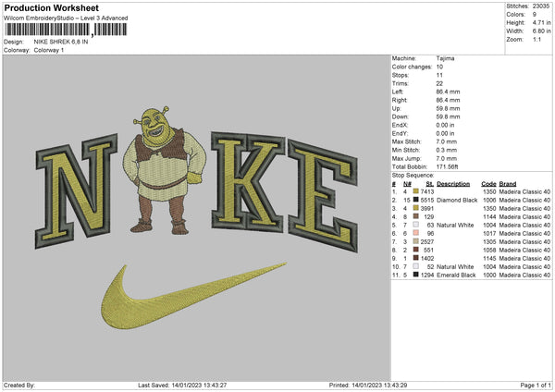The width and height of the screenshot is (555, 392).
Task: Click the 'Max Stitch:' label
Action: pyautogui.click(x=407, y=141)
